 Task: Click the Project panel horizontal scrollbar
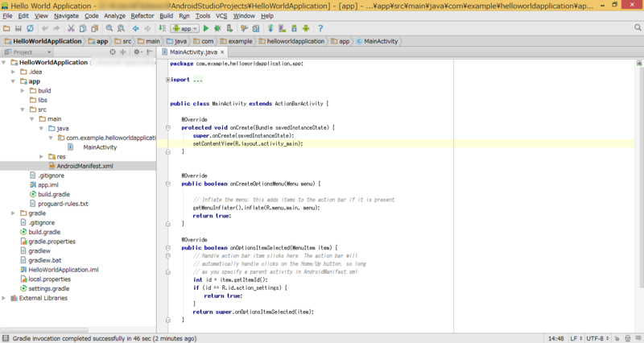[44, 330]
